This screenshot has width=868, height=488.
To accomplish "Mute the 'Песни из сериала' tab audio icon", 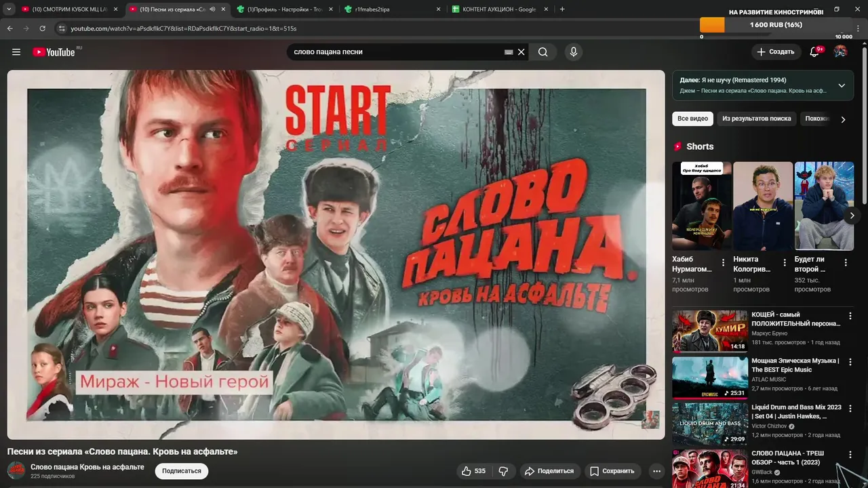I will (212, 9).
